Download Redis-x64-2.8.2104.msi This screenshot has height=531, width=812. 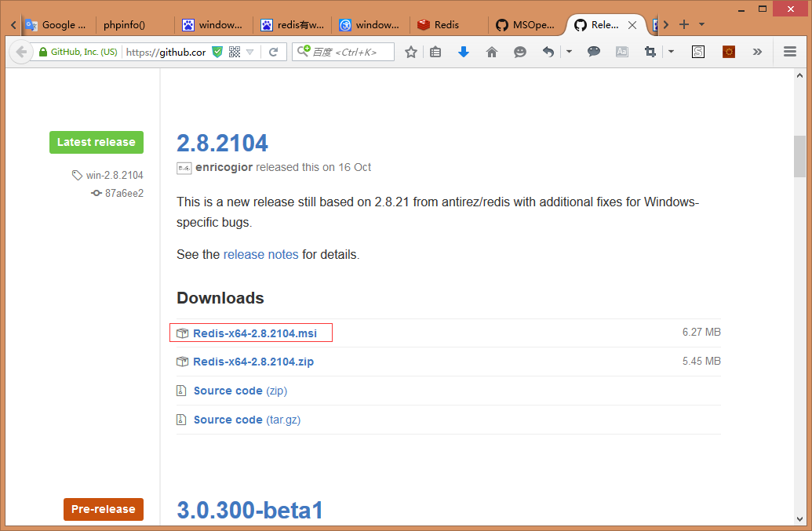[255, 333]
